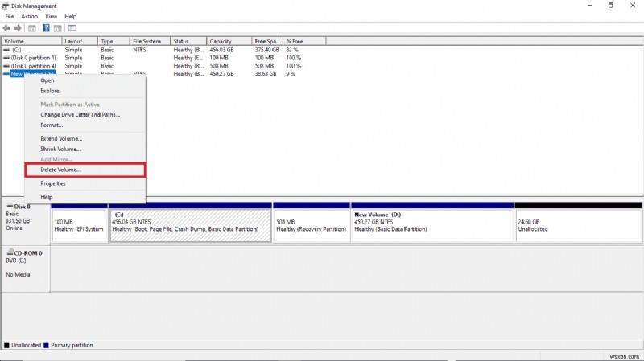This screenshot has height=361, width=644.
Task: Open the Action menu
Action: [29, 16]
